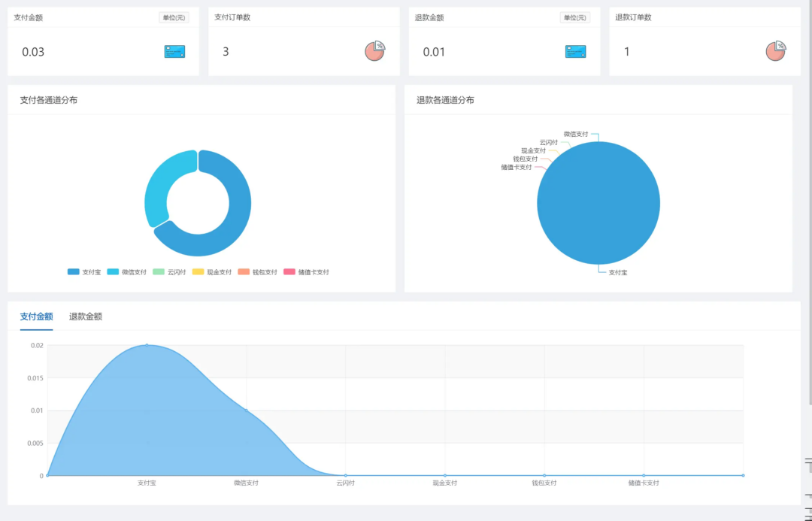This screenshot has width=812, height=521.
Task: Click the 单位(元) badge in 支付金额 card
Action: pyautogui.click(x=174, y=18)
